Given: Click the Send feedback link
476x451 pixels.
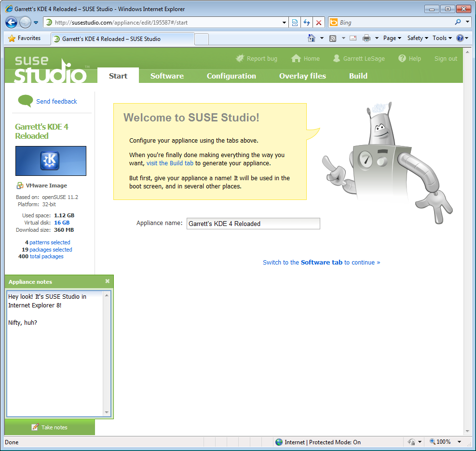Looking at the screenshot, I should [x=56, y=101].
